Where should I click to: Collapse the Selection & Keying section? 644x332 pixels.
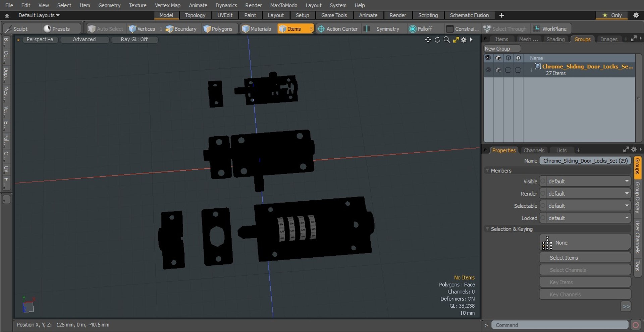[x=487, y=229]
